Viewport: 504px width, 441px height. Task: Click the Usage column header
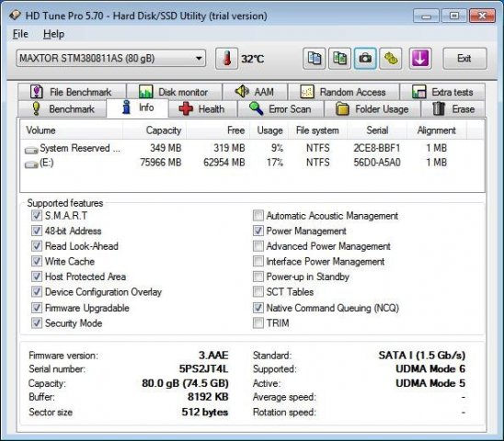click(269, 130)
